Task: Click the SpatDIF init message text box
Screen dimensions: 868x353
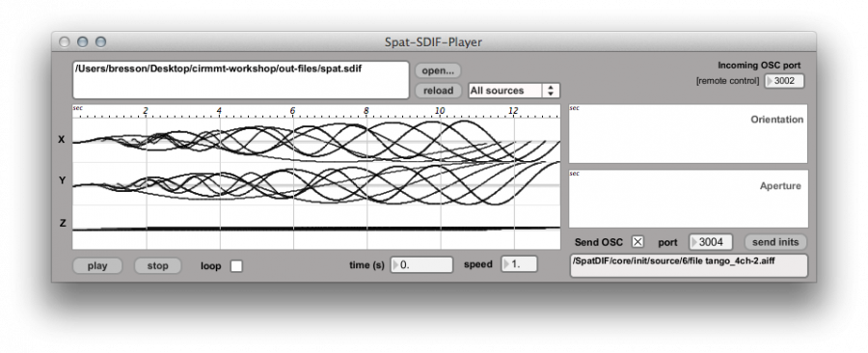Action: [689, 265]
